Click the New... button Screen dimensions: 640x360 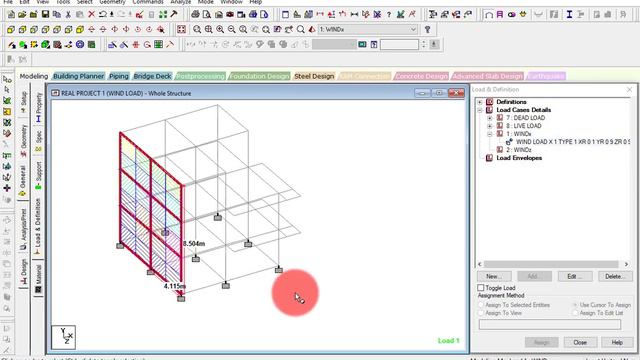[494, 276]
